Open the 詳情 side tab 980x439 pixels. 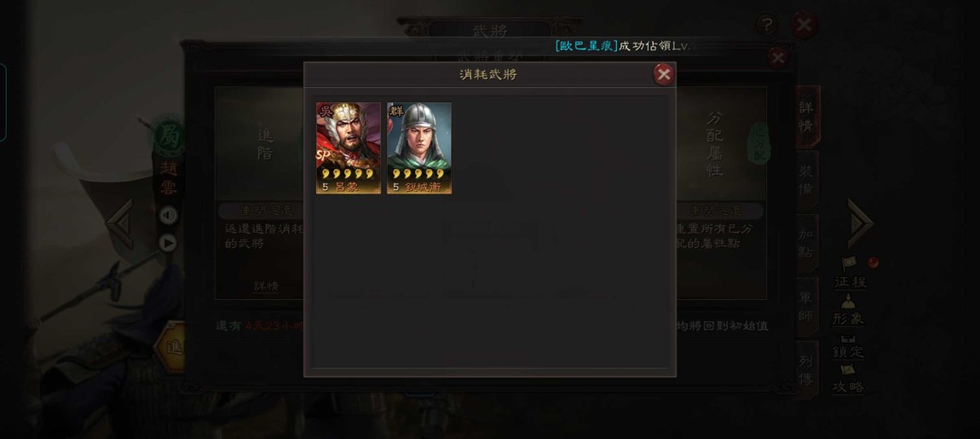pyautogui.click(x=807, y=117)
